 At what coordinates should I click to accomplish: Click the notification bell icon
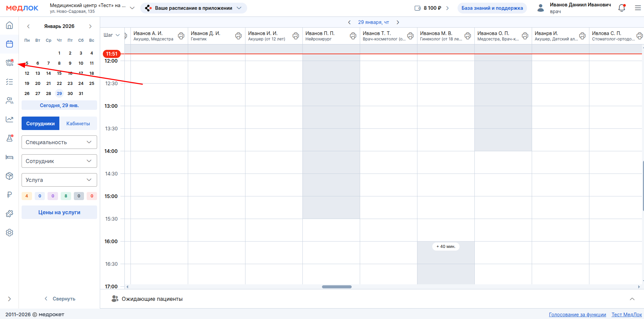[x=622, y=8]
